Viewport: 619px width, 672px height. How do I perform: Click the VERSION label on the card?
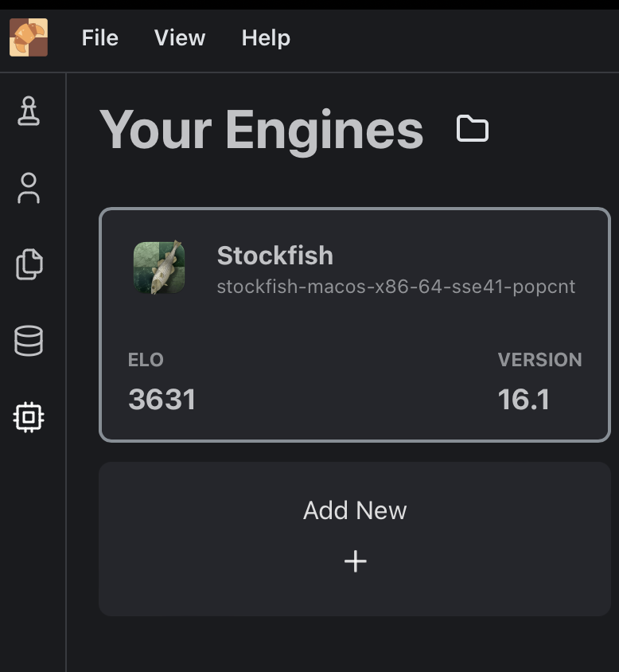click(540, 360)
